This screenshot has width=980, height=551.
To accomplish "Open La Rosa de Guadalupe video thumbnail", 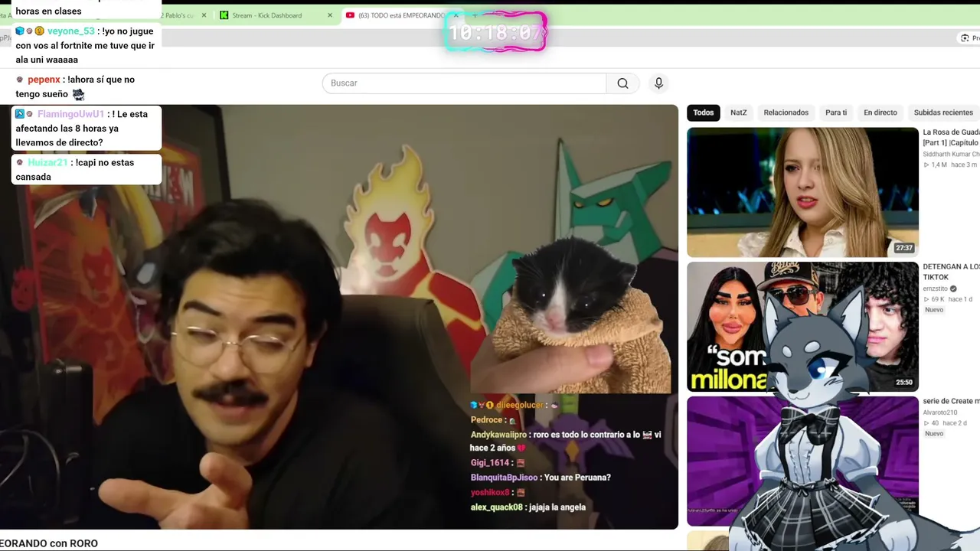I will click(x=802, y=192).
